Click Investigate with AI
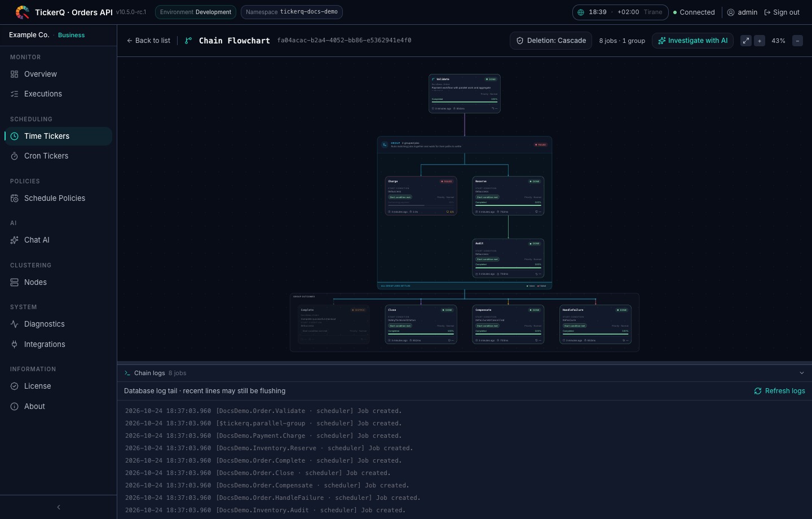The height and width of the screenshot is (519, 812). 692,41
